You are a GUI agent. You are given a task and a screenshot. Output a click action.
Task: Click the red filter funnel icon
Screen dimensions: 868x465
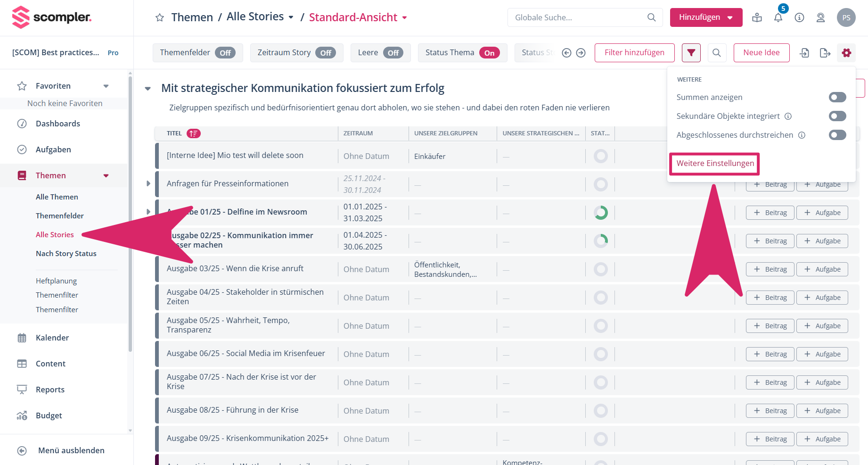click(691, 53)
